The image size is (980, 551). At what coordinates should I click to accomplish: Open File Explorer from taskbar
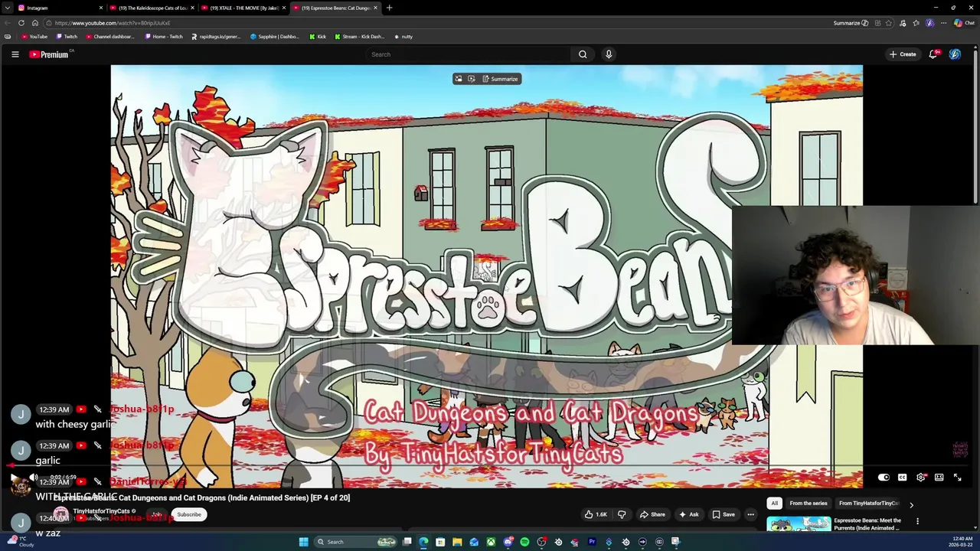click(x=457, y=542)
